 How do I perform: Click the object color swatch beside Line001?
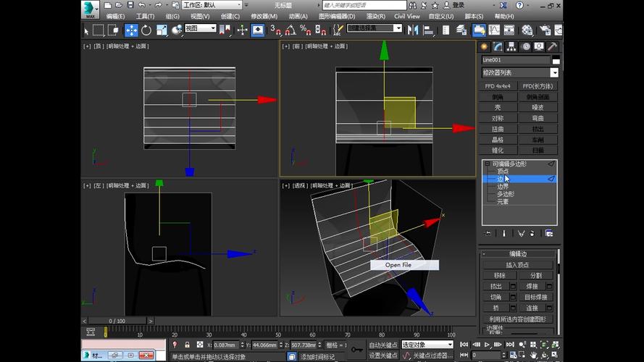click(x=556, y=60)
